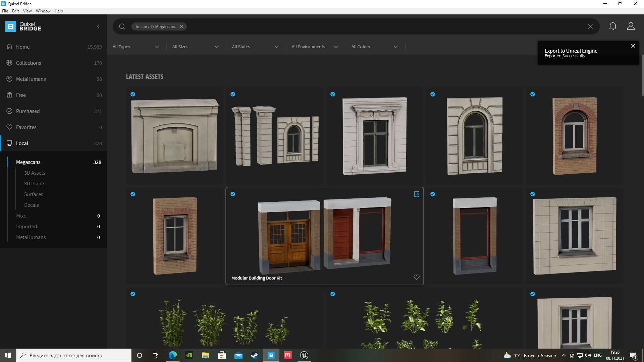This screenshot has height=362, width=644.
Task: Open Windows Start menu
Action: click(8, 355)
